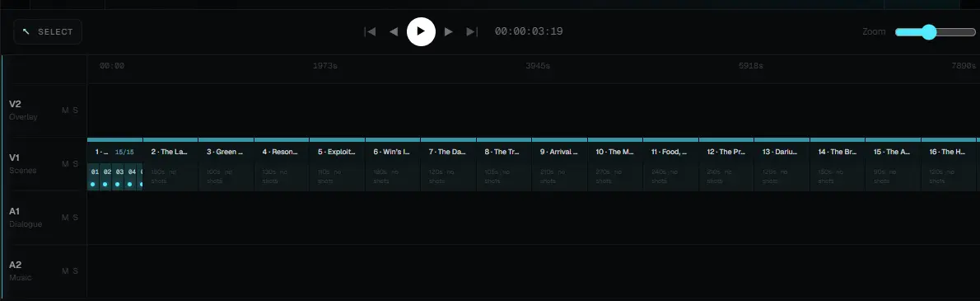Mute the A2 Music track
The height and width of the screenshot is (301, 980).
click(x=65, y=271)
